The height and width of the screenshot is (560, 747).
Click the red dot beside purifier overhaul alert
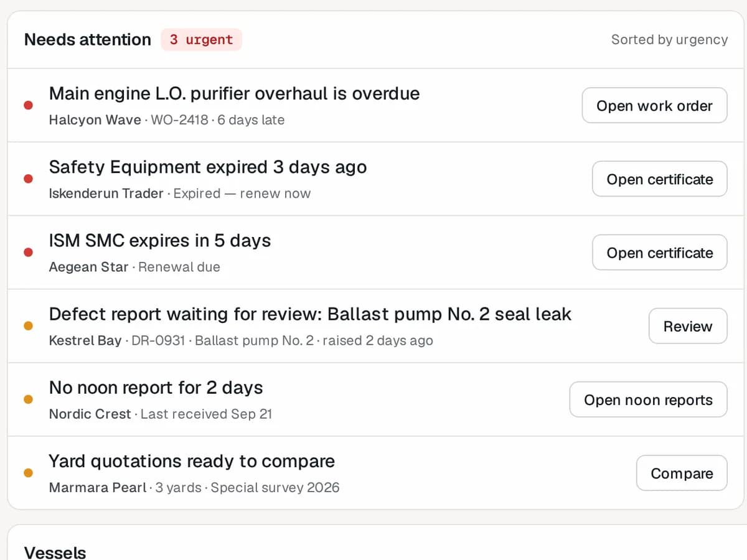pos(28,105)
